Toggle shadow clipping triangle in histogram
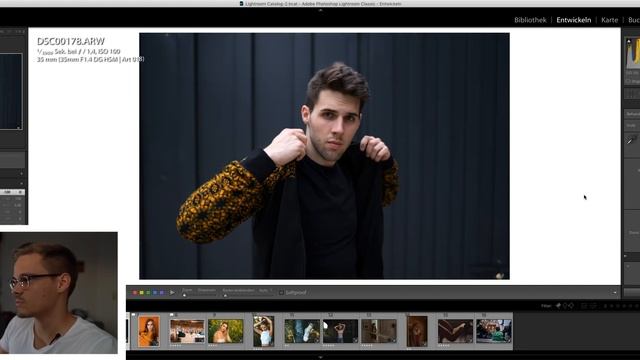Viewport: 640px width, 360px height. coord(629,41)
